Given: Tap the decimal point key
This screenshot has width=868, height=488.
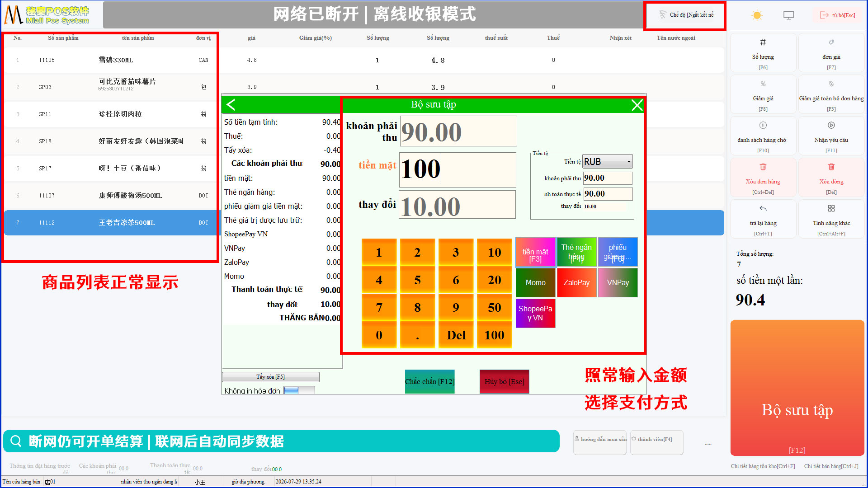Looking at the screenshot, I should (417, 335).
